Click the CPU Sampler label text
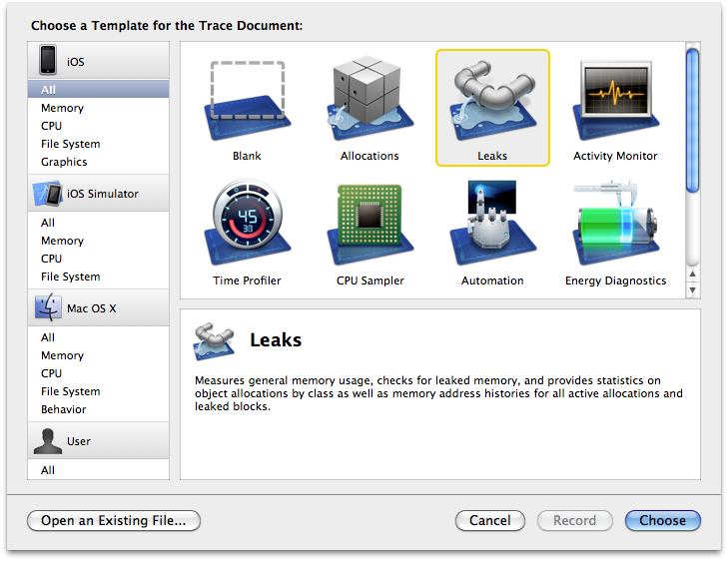The height and width of the screenshot is (561, 728). click(370, 281)
